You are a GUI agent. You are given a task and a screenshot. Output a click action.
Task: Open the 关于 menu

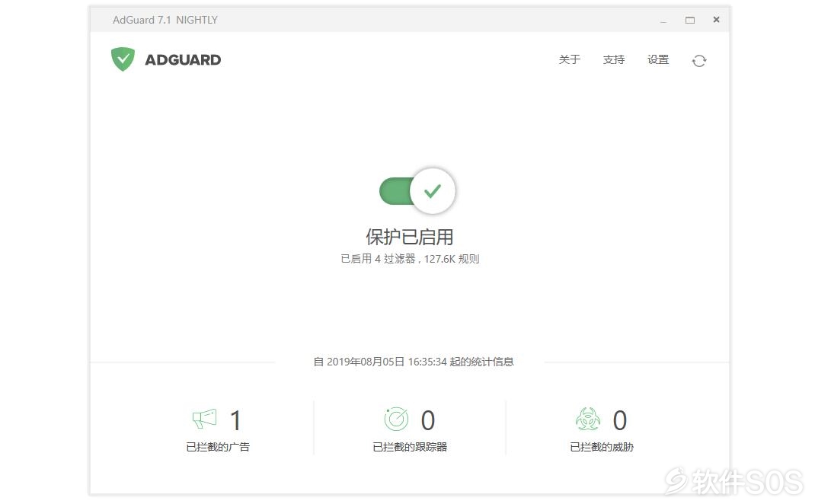(569, 59)
